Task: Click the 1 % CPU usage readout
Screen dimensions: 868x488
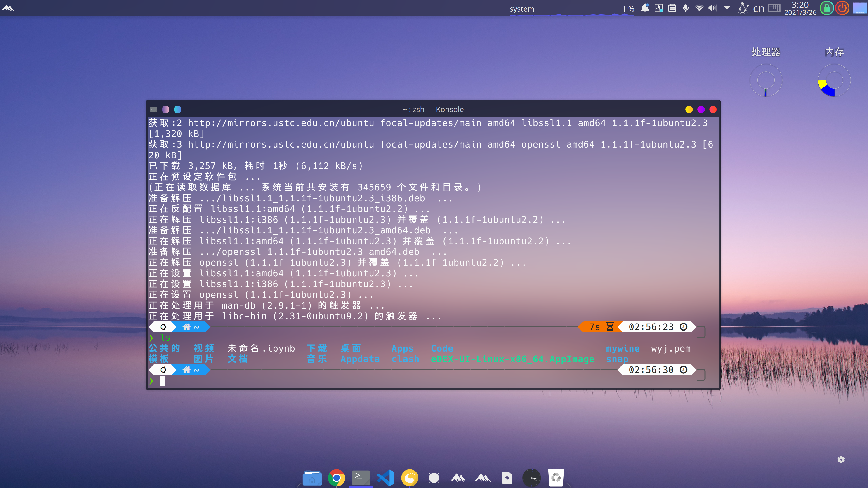Action: (628, 9)
